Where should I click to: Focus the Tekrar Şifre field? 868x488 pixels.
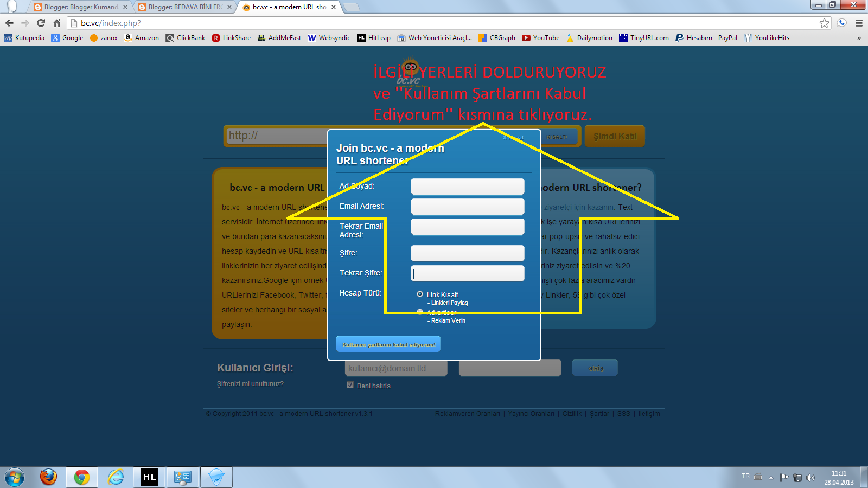click(x=468, y=273)
